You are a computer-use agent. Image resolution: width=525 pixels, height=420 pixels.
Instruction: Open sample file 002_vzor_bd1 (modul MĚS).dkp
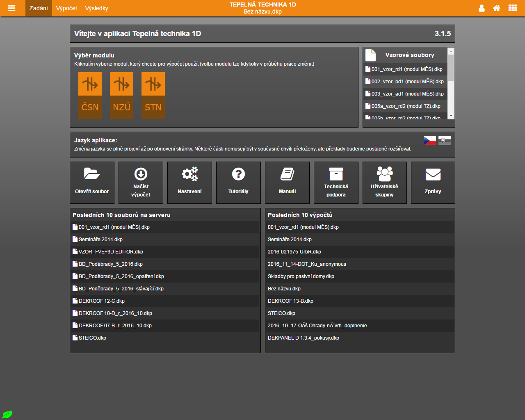pos(405,82)
